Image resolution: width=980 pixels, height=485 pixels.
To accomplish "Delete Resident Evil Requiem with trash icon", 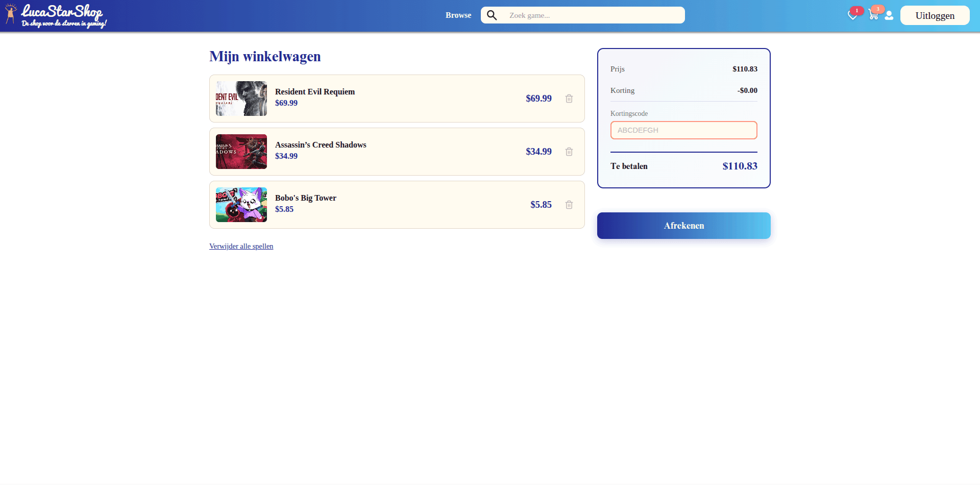I will 569,99.
